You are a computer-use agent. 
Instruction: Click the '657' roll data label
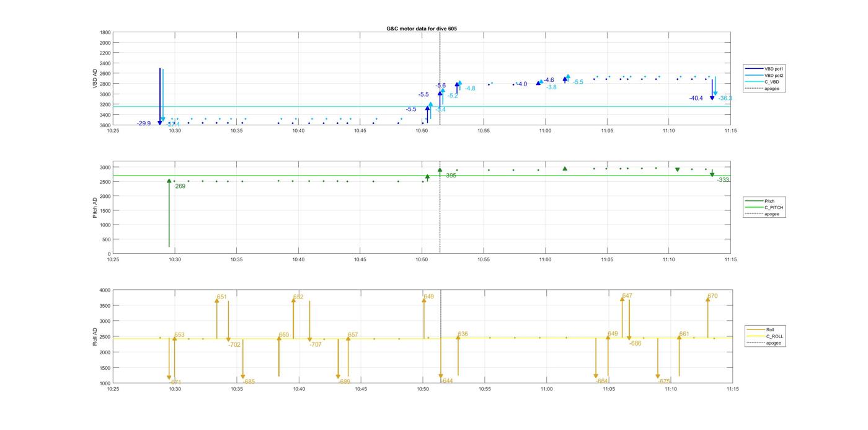(x=353, y=335)
